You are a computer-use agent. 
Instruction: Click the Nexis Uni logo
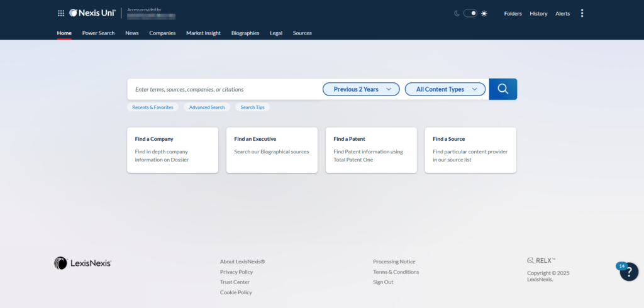tap(92, 13)
